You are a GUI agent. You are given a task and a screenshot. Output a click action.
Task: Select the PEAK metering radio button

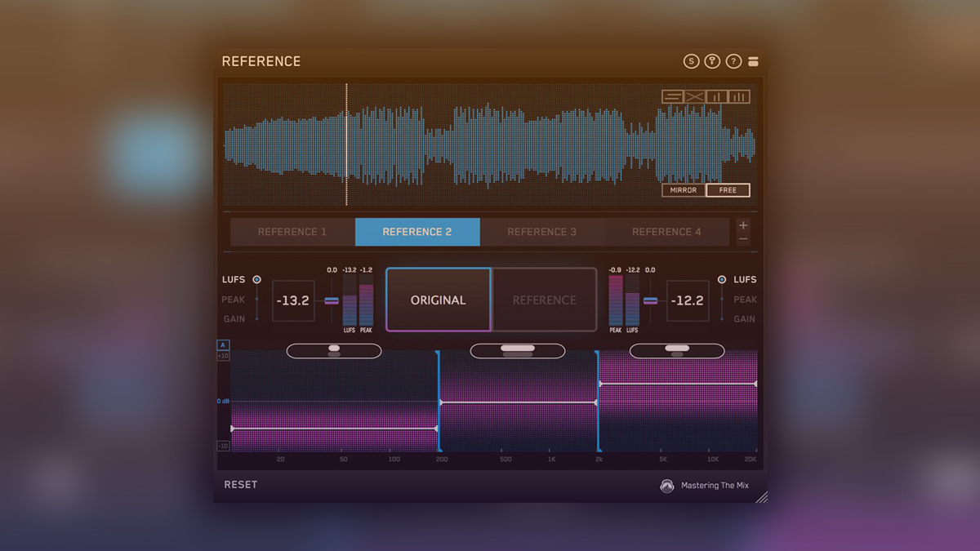(257, 300)
